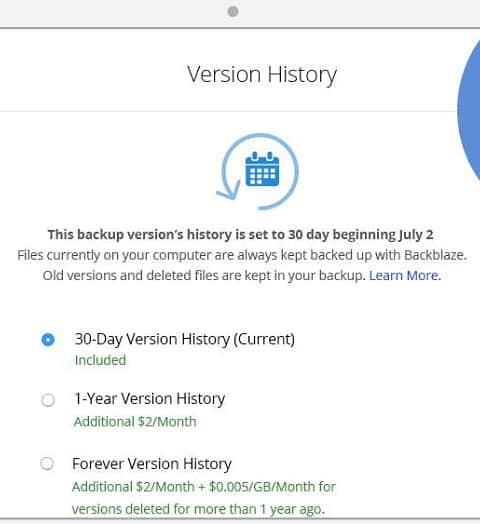Click the "Forever Version History" label text
480x524 pixels.
click(x=152, y=464)
